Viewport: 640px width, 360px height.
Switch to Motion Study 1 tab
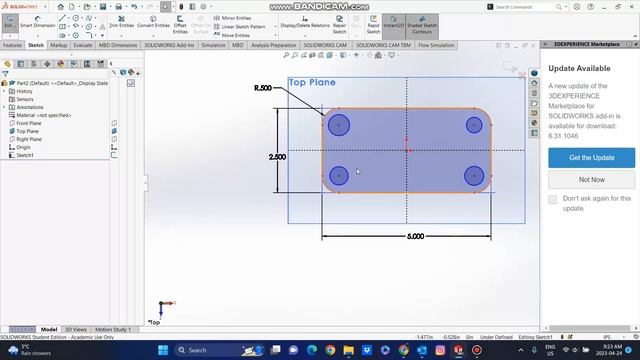(113, 329)
